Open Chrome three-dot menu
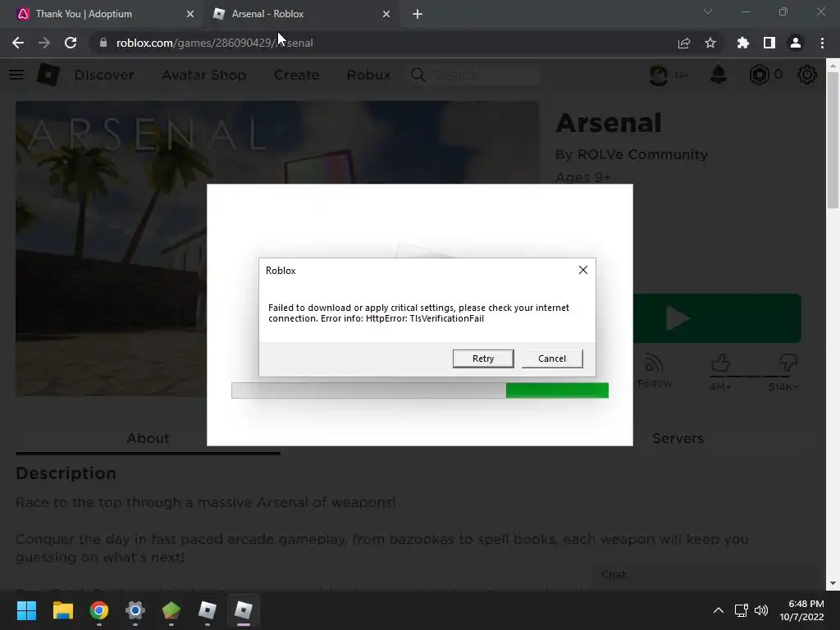 click(x=822, y=43)
